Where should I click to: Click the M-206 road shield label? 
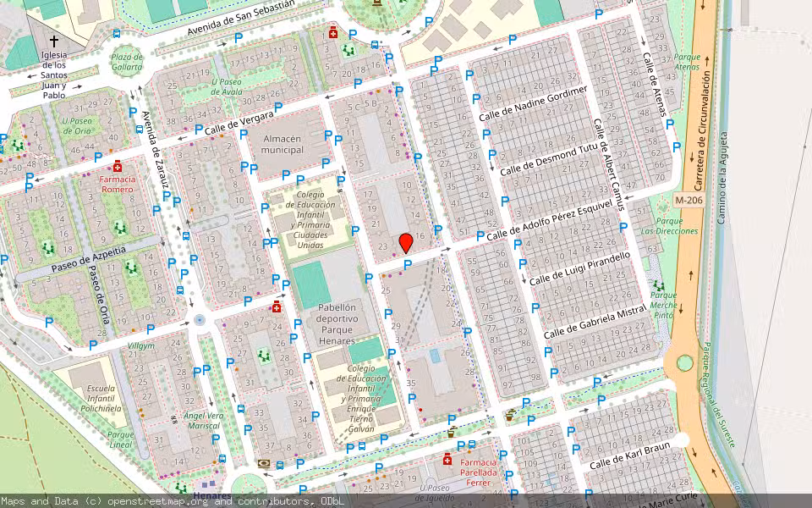pyautogui.click(x=690, y=200)
